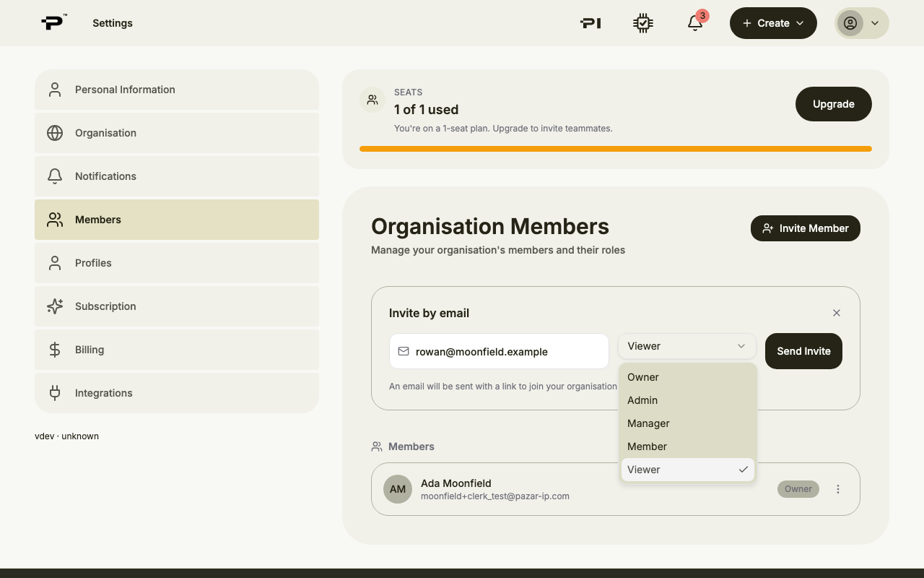Open the Organisation settings tab
The height and width of the screenshot is (578, 924).
click(177, 133)
